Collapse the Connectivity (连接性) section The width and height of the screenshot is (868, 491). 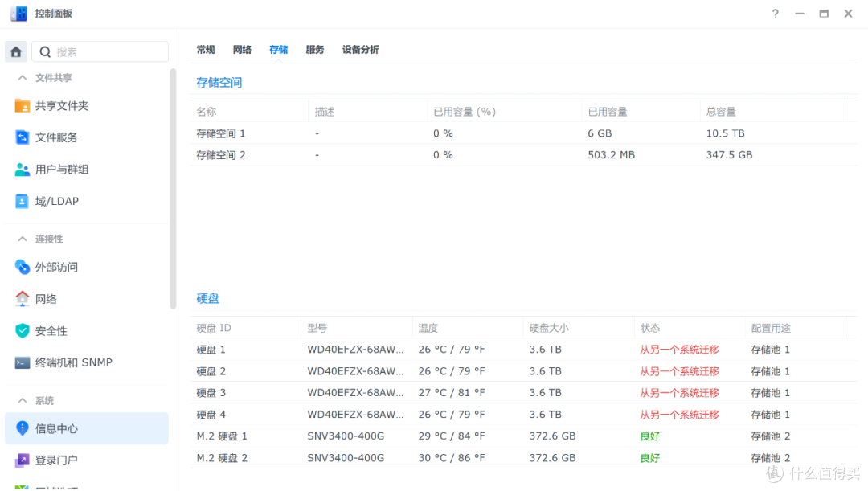pyautogui.click(x=23, y=239)
